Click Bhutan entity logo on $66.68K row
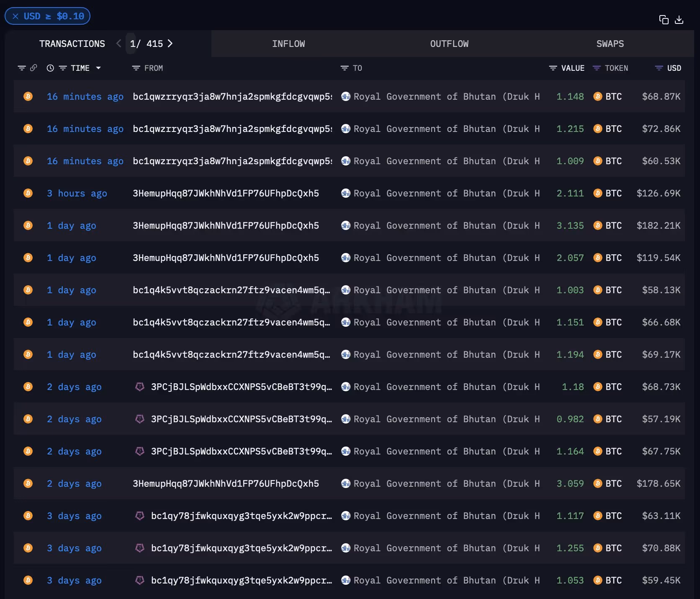Screen dimensions: 700x599 pos(345,322)
